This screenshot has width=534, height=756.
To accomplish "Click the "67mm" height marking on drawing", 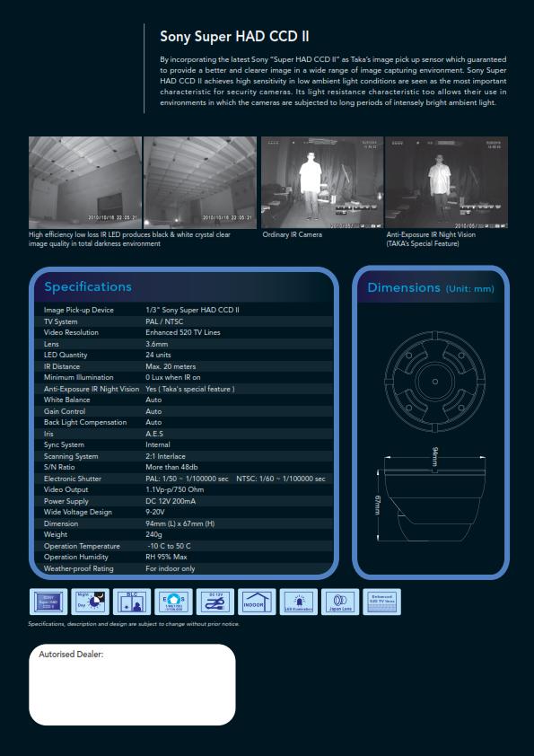I will tap(377, 505).
